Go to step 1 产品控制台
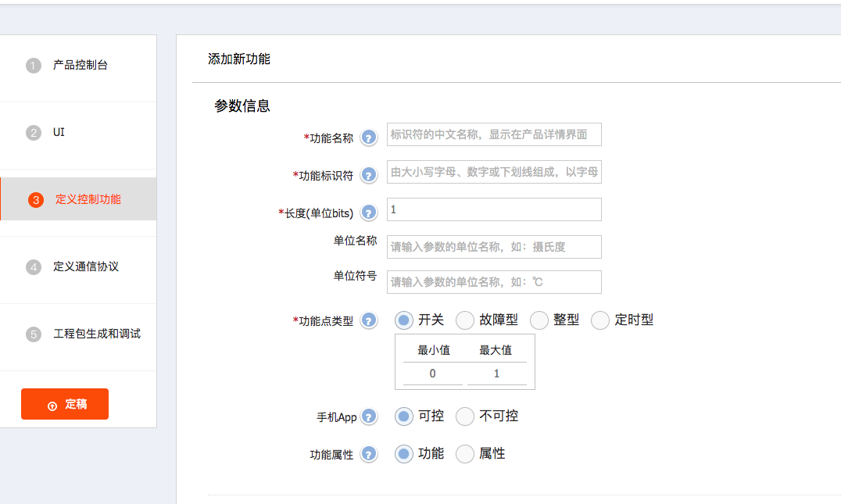 click(80, 65)
